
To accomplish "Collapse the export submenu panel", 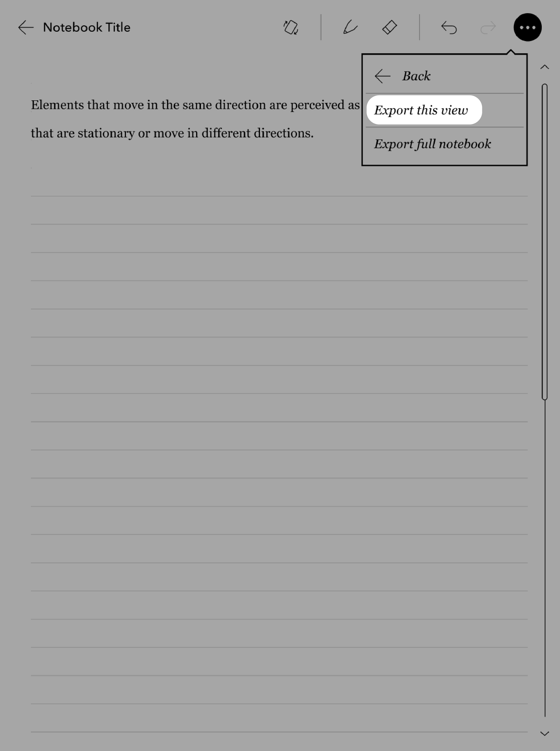I will pyautogui.click(x=403, y=75).
